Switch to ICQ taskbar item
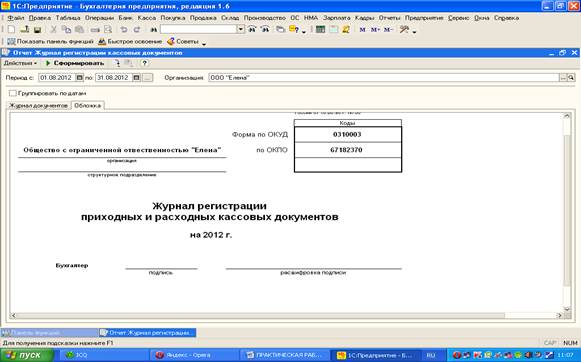 pos(103,355)
